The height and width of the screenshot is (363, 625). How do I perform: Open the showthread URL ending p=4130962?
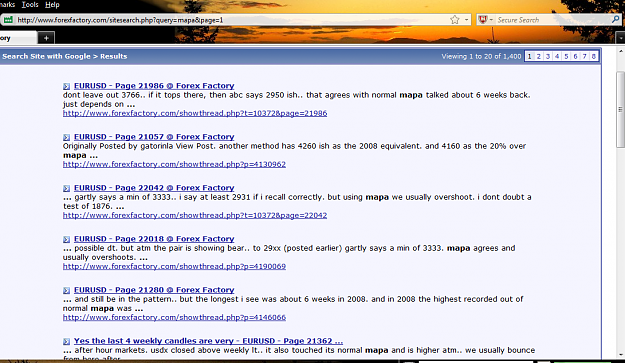click(x=174, y=164)
